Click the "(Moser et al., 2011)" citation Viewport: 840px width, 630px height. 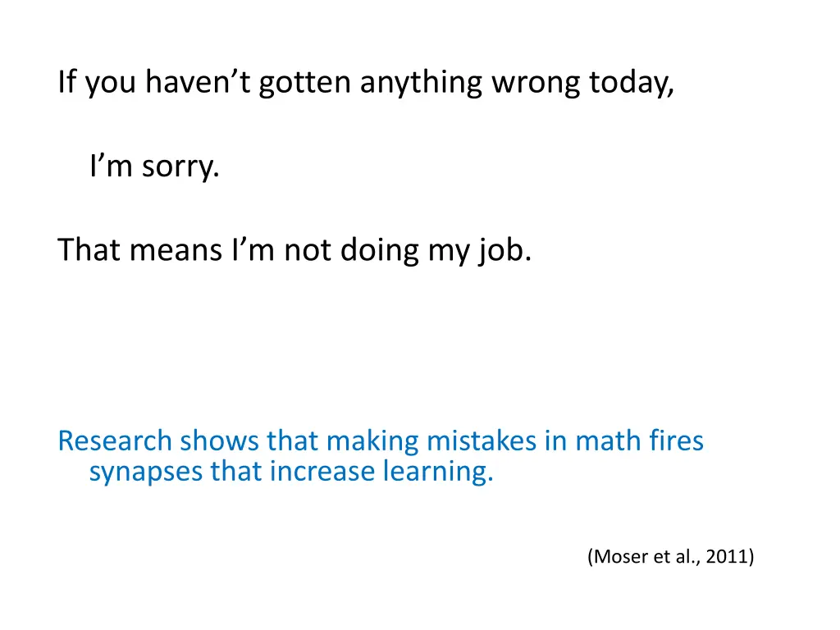671,556
